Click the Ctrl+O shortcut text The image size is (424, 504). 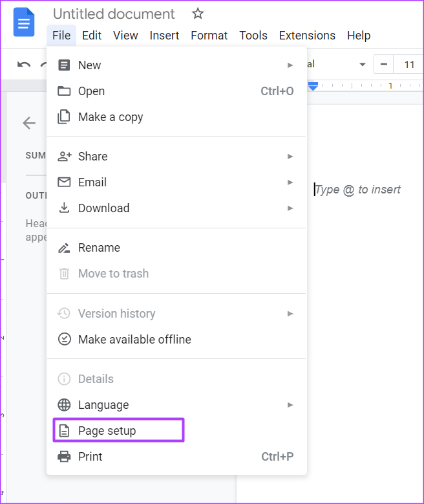pyautogui.click(x=277, y=91)
